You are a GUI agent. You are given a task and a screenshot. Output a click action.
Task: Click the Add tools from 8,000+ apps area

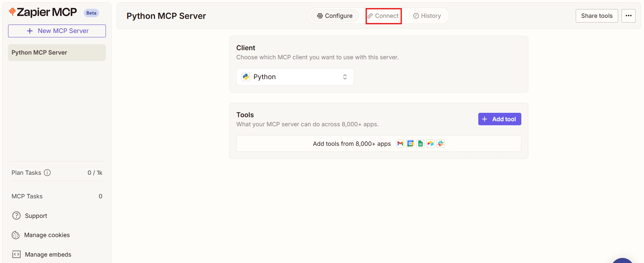coord(352,144)
